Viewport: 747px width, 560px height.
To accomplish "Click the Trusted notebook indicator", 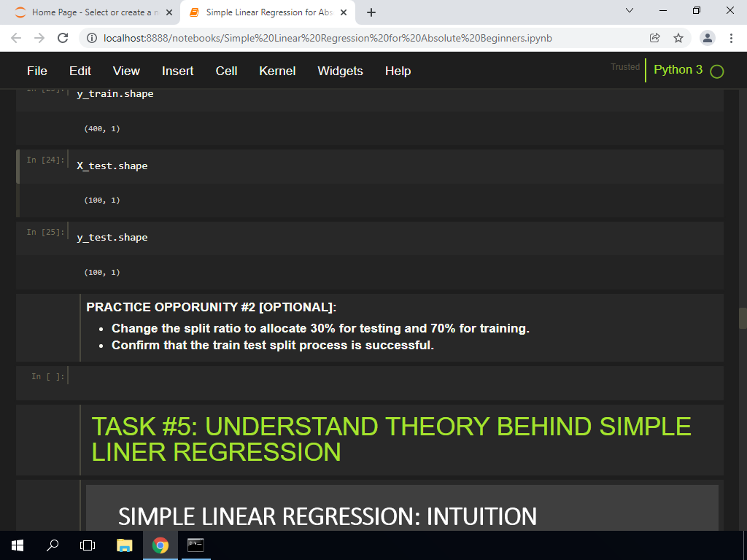I will click(625, 66).
